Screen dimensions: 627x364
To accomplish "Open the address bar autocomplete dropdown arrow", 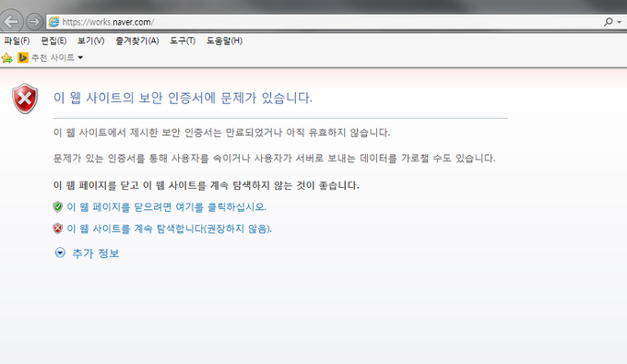I will click(619, 22).
